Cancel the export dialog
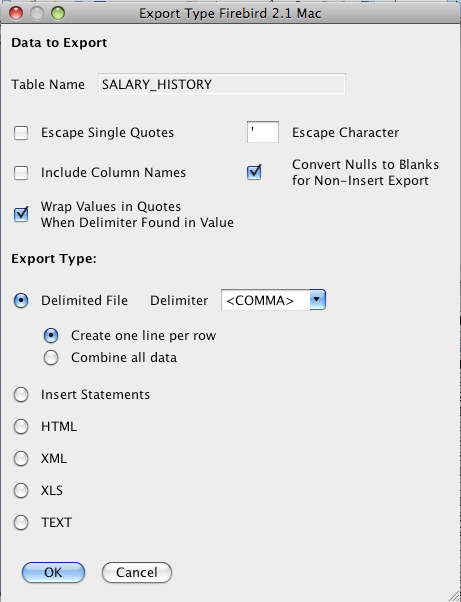The height and width of the screenshot is (602, 461). (x=137, y=572)
